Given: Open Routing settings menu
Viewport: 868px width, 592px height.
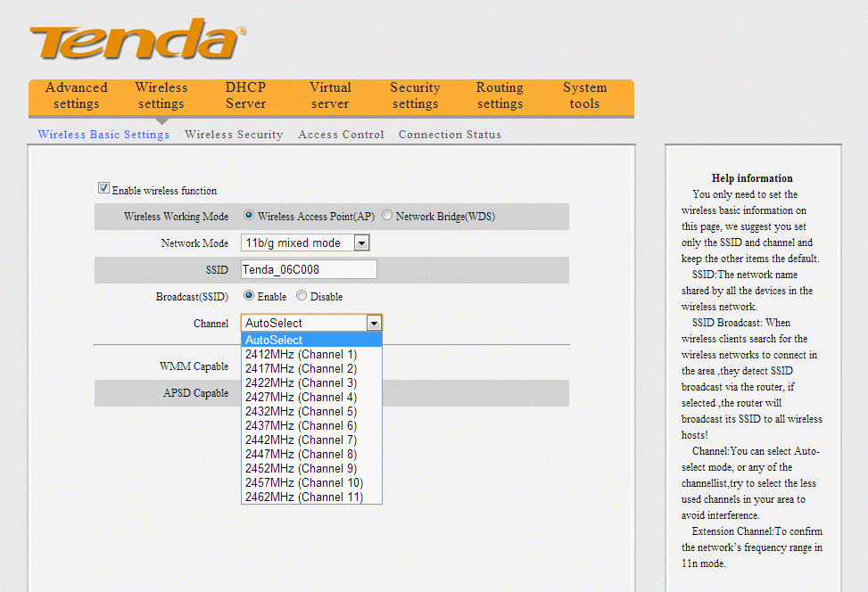Looking at the screenshot, I should pyautogui.click(x=500, y=95).
